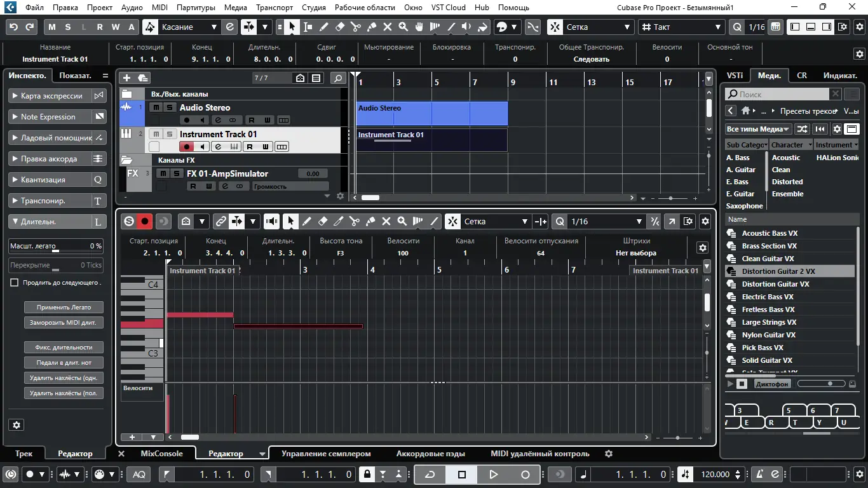Click the 'Применить Легато' button

pos(64,307)
